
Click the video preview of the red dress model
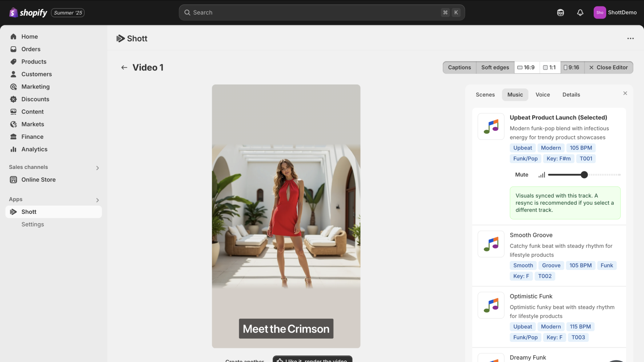point(286,216)
